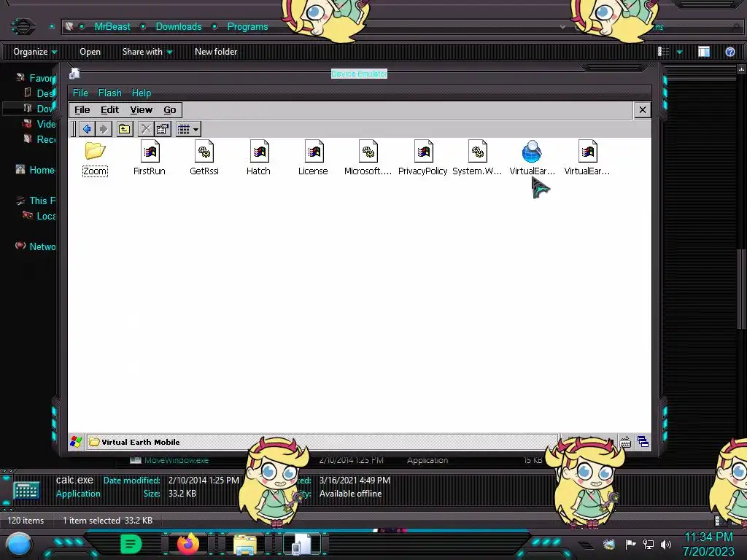Select Videos in navigation pane
This screenshot has height=560, width=747.
pos(40,124)
